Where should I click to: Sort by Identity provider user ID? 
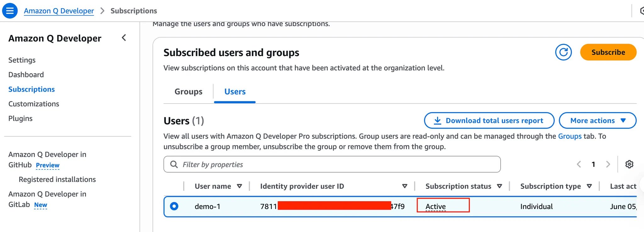pyautogui.click(x=405, y=186)
